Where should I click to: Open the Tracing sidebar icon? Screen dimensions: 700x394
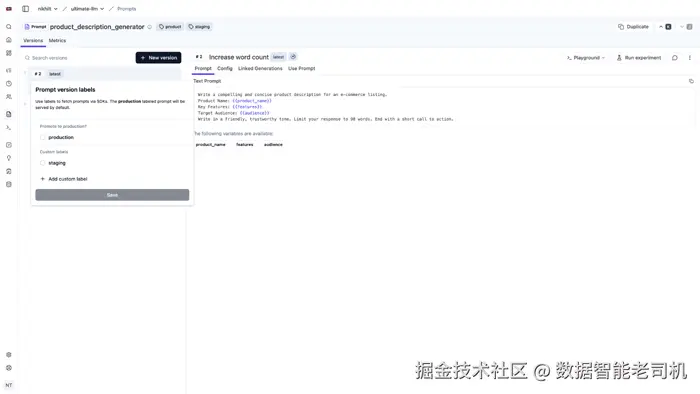point(8,71)
